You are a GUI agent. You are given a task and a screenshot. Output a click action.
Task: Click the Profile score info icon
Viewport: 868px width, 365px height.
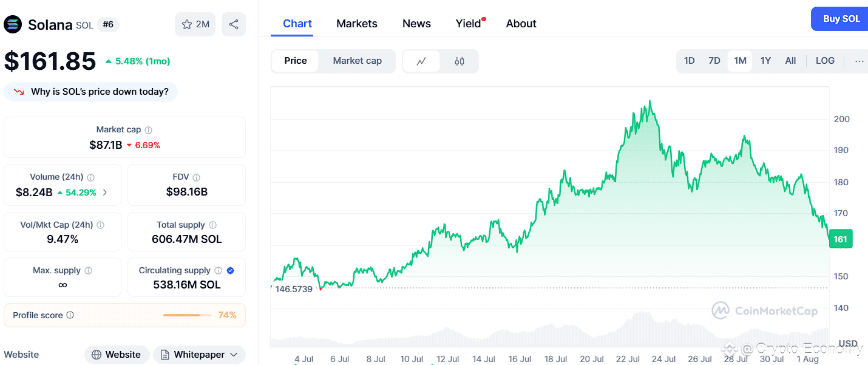[70, 315]
